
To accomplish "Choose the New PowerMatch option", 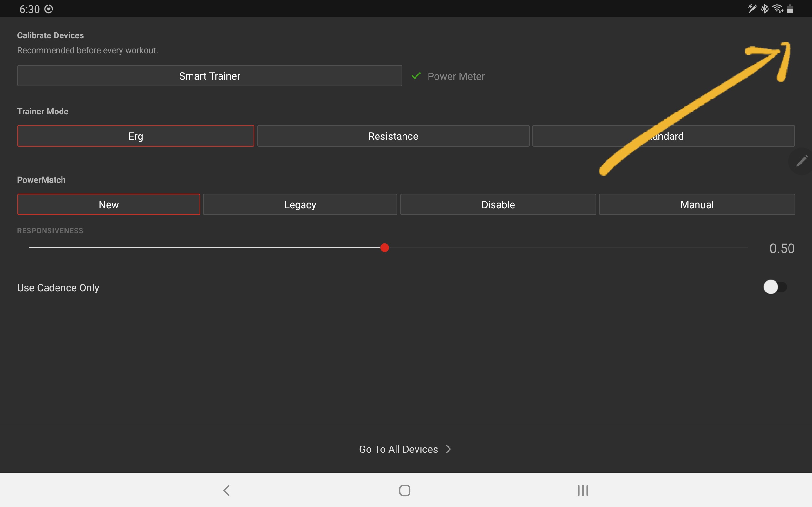I will (109, 204).
